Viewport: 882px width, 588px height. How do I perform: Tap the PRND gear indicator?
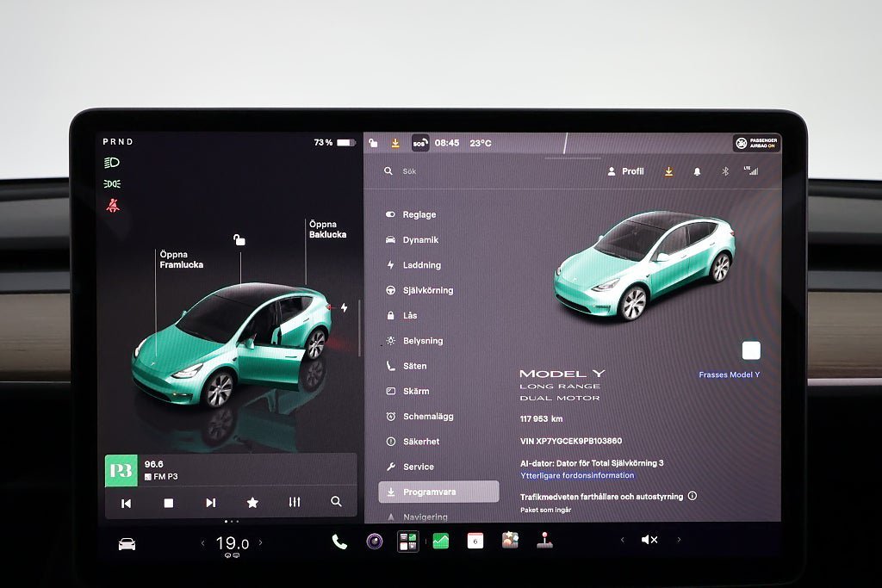[117, 142]
